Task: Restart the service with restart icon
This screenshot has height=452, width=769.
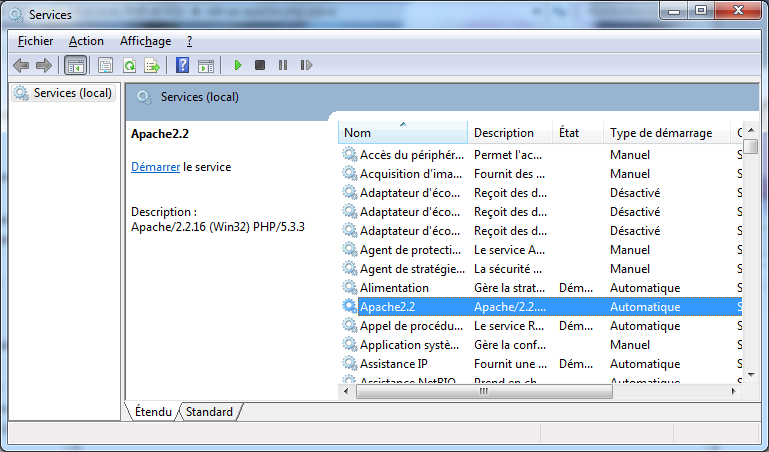Action: (x=306, y=65)
